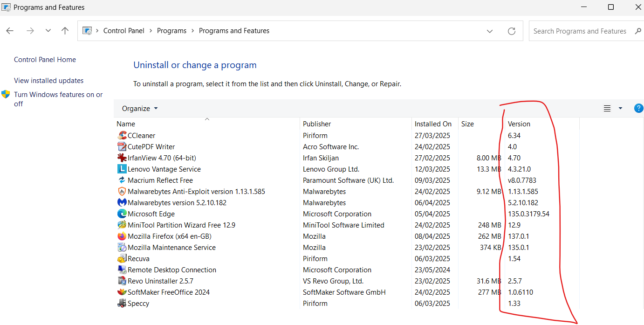Click the Revo Uninstaller icon
Viewport: 644px width, 325px height.
coord(122,281)
